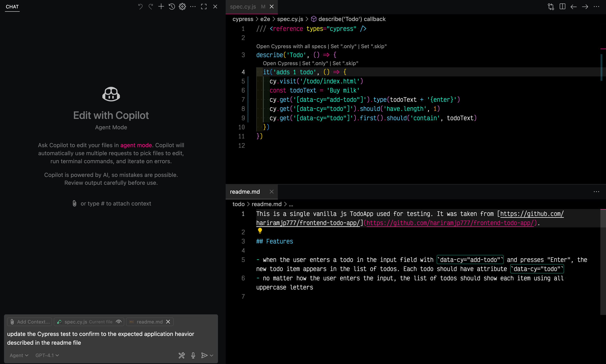
Task: Click Set ".only" above describe
Action: 343,46
